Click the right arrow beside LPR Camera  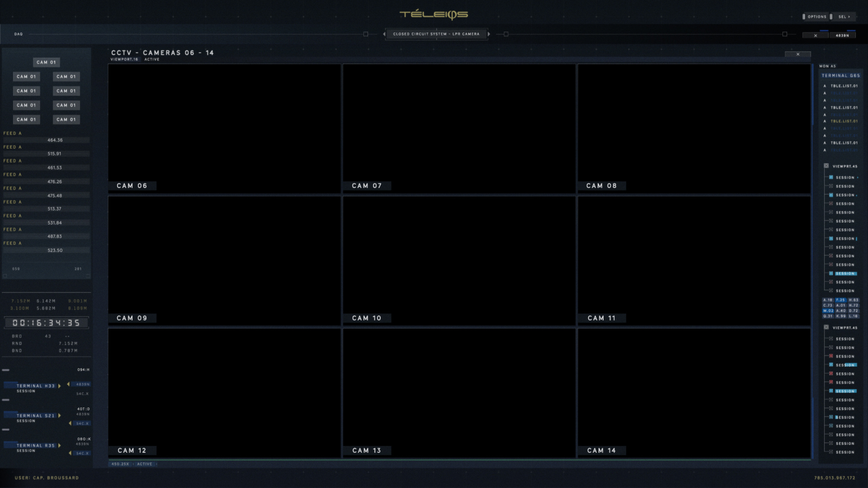pyautogui.click(x=489, y=34)
